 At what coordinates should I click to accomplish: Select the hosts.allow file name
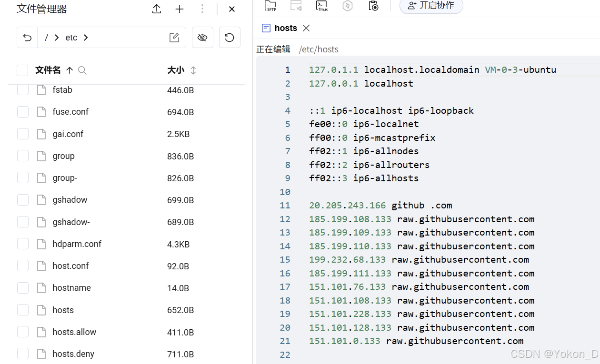(x=74, y=332)
